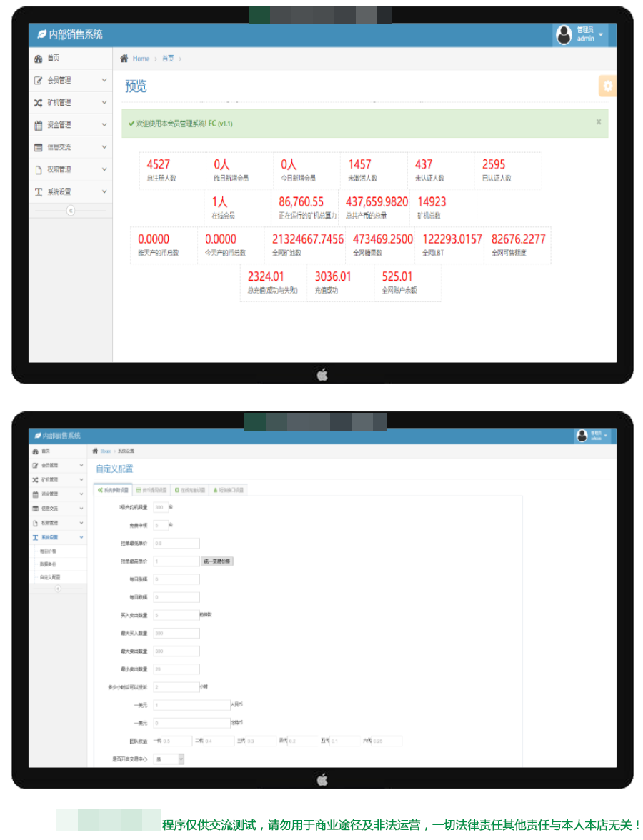This screenshot has width=643, height=840.
Task: Expand 会员管理 chevron on 自定义配置 screen
Action: (81, 466)
